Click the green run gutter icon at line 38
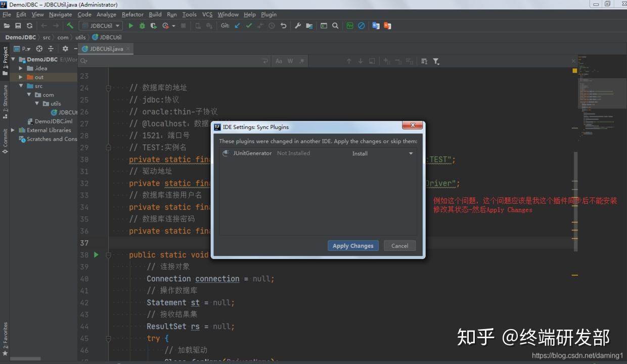627x364 pixels. pos(96,255)
